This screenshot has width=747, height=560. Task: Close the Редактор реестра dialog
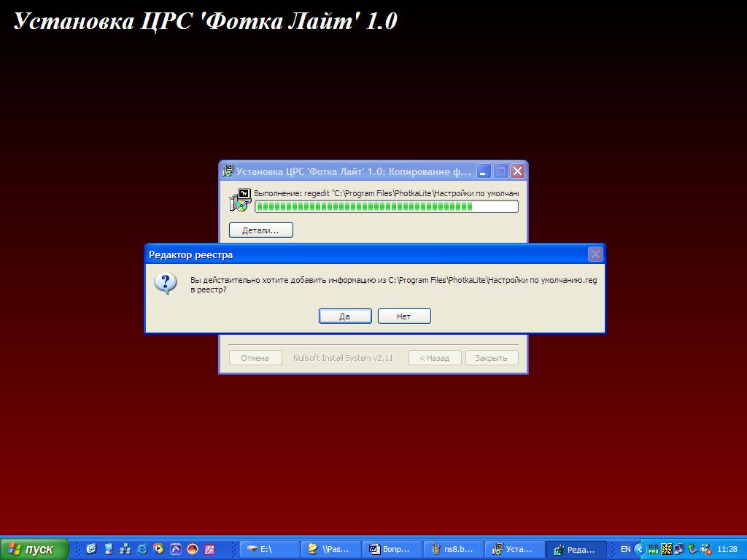595,254
